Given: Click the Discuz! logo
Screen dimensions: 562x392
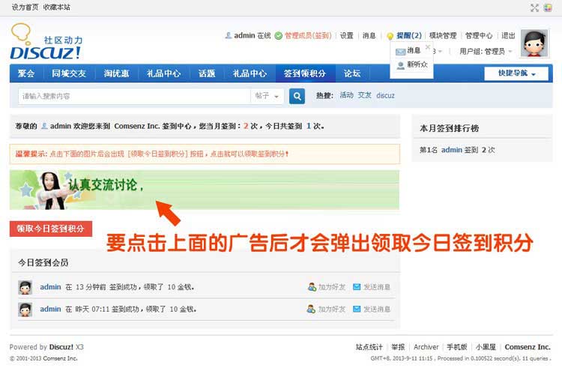Looking at the screenshot, I should coord(46,41).
